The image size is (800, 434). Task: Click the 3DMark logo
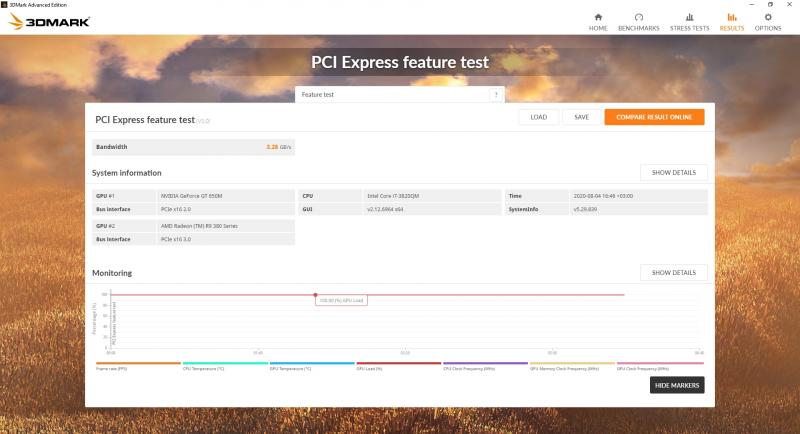49,21
